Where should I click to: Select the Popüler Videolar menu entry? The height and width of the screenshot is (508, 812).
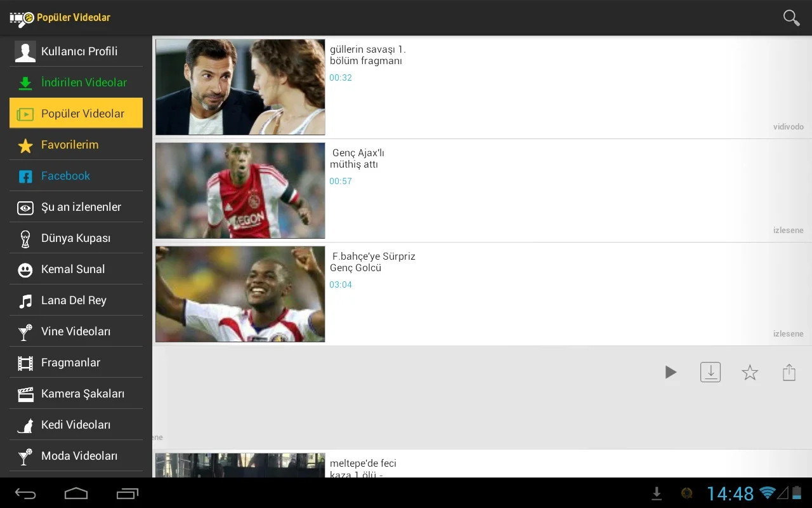pyautogui.click(x=76, y=114)
